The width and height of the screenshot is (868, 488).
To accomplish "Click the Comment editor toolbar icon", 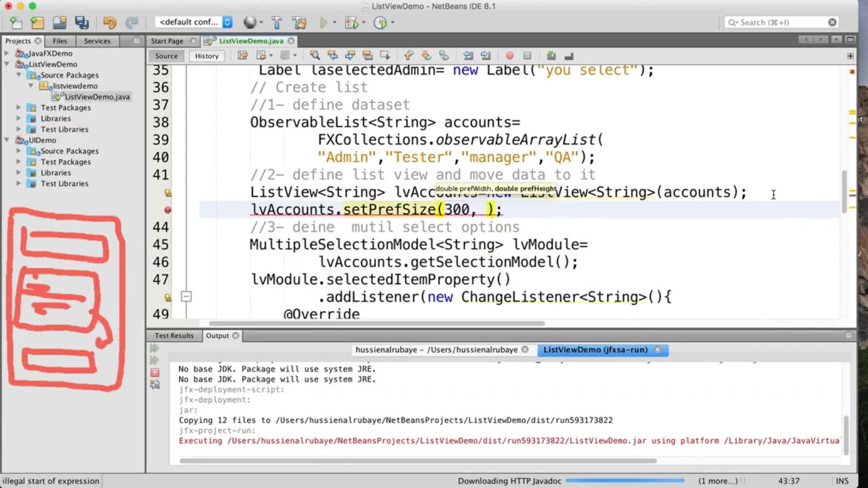I will coord(551,56).
